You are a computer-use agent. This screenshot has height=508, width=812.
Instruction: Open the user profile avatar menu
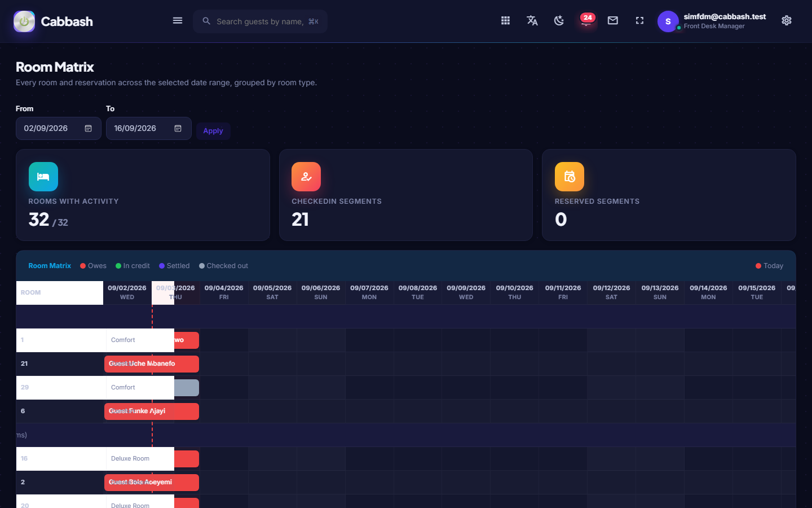coord(668,21)
